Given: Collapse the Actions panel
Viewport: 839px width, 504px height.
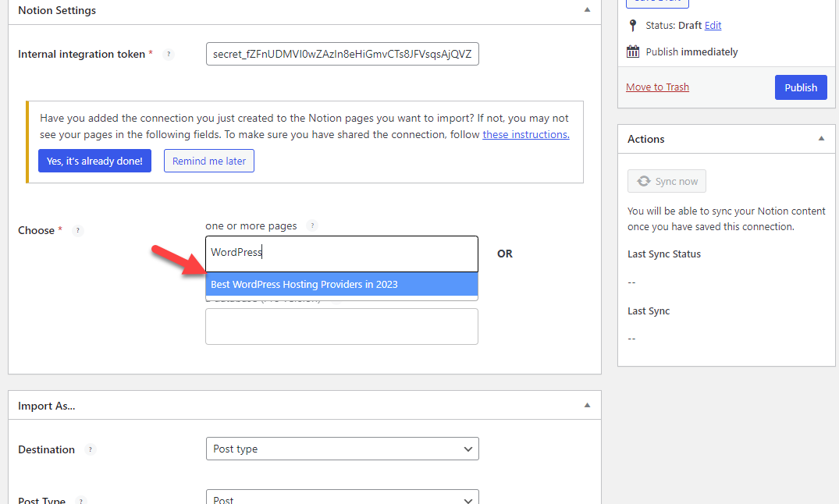Looking at the screenshot, I should click(821, 139).
